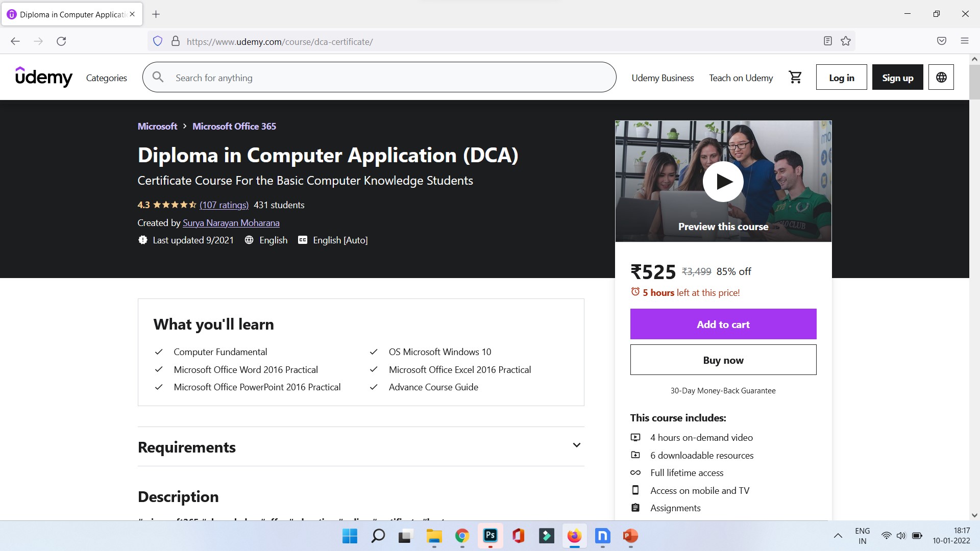Screen dimensions: 980x551
Task: Open the shopping cart icon
Action: (795, 77)
